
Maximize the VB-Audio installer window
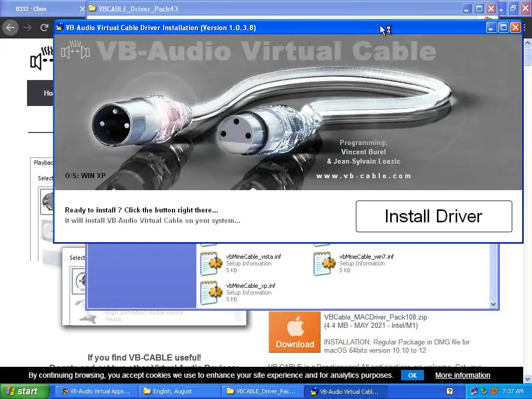click(503, 28)
